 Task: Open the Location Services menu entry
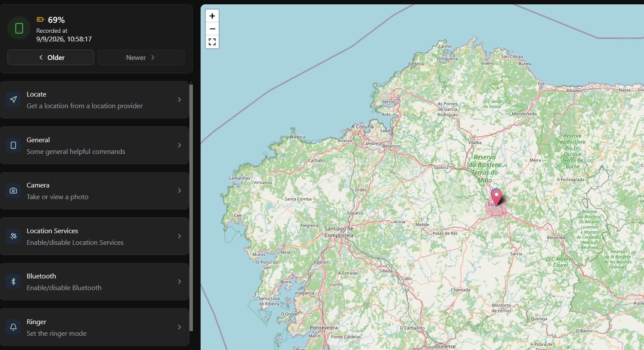(94, 236)
